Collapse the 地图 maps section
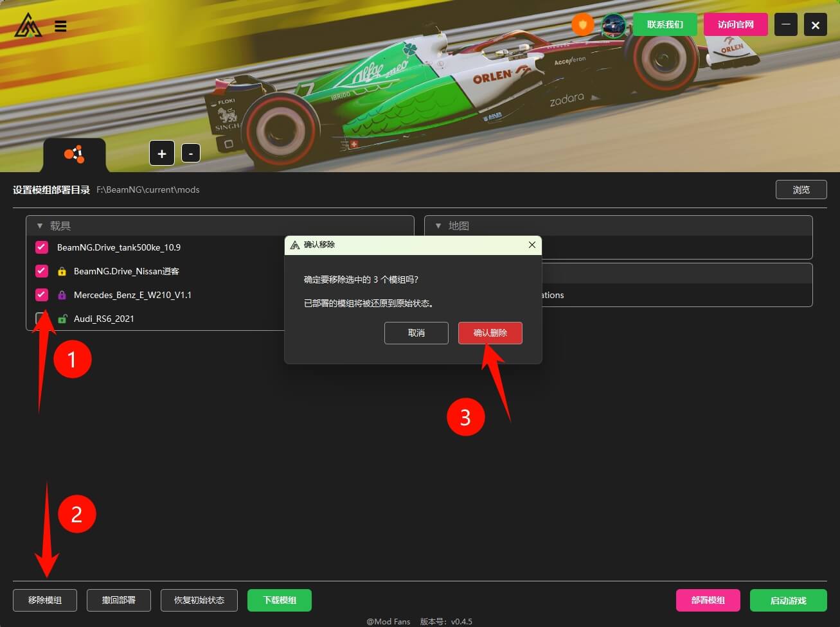 438,226
